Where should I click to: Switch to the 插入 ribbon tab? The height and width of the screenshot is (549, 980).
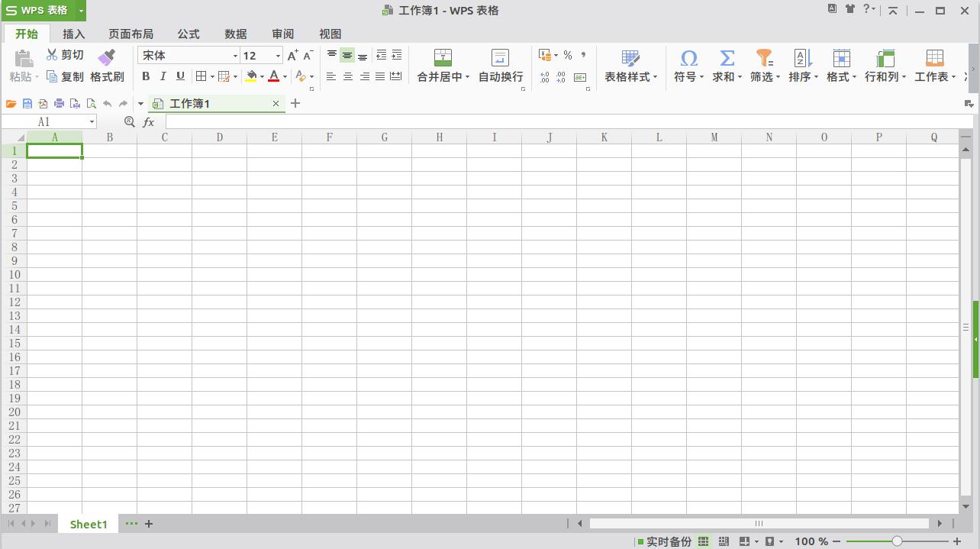[x=73, y=34]
